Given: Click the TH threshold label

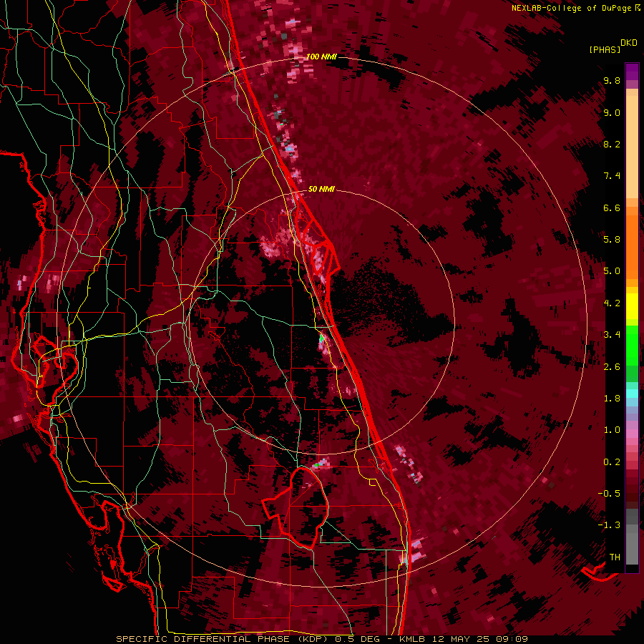Looking at the screenshot, I should tap(615, 557).
